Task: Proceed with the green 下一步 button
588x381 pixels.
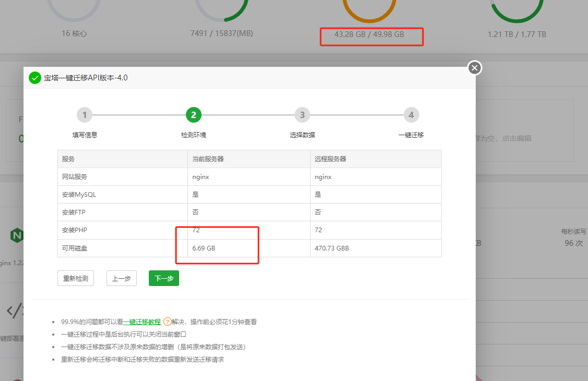Action: coord(164,278)
